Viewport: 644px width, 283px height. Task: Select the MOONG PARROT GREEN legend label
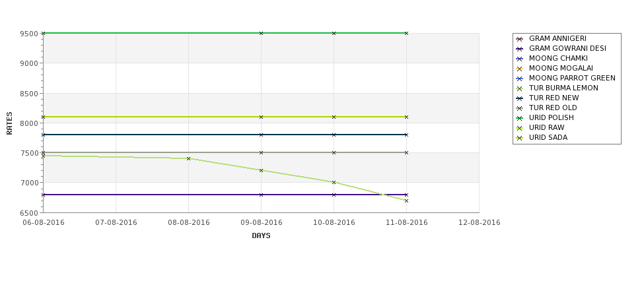coord(572,79)
